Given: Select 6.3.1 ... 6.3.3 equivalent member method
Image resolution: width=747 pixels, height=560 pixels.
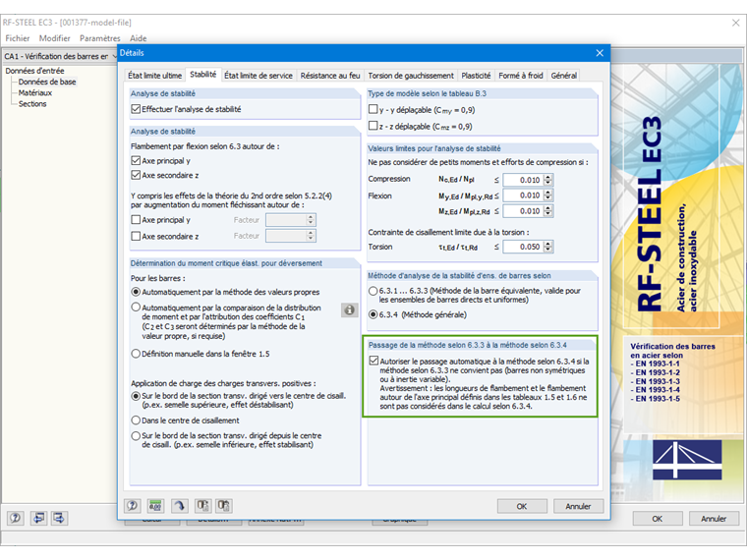Looking at the screenshot, I should point(373,291).
